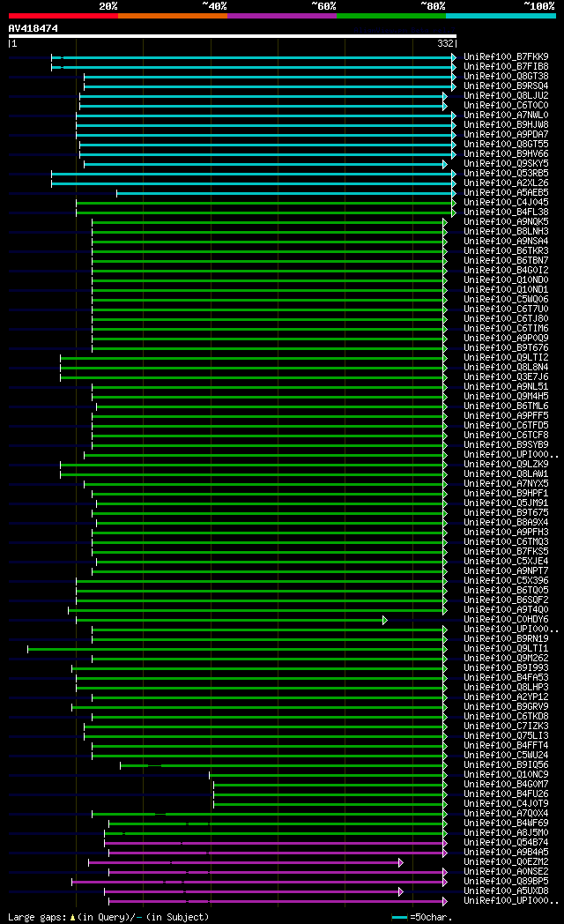Select the UniRef100_Q53RB5 label

pos(506,173)
